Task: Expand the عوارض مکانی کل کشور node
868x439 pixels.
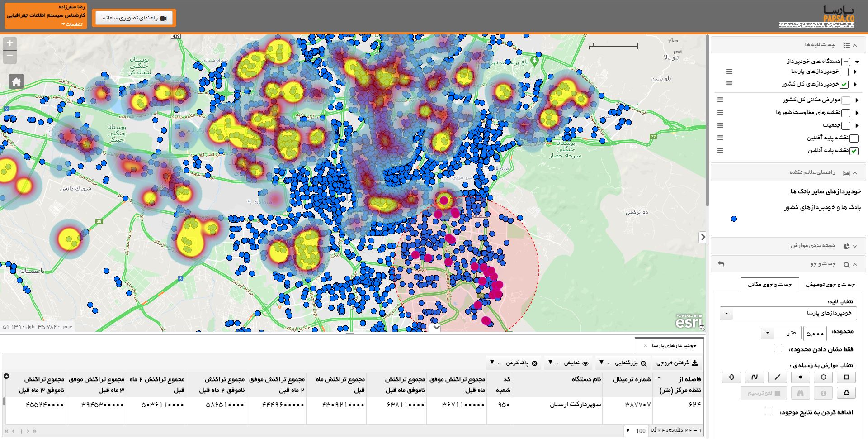Action: click(x=857, y=100)
